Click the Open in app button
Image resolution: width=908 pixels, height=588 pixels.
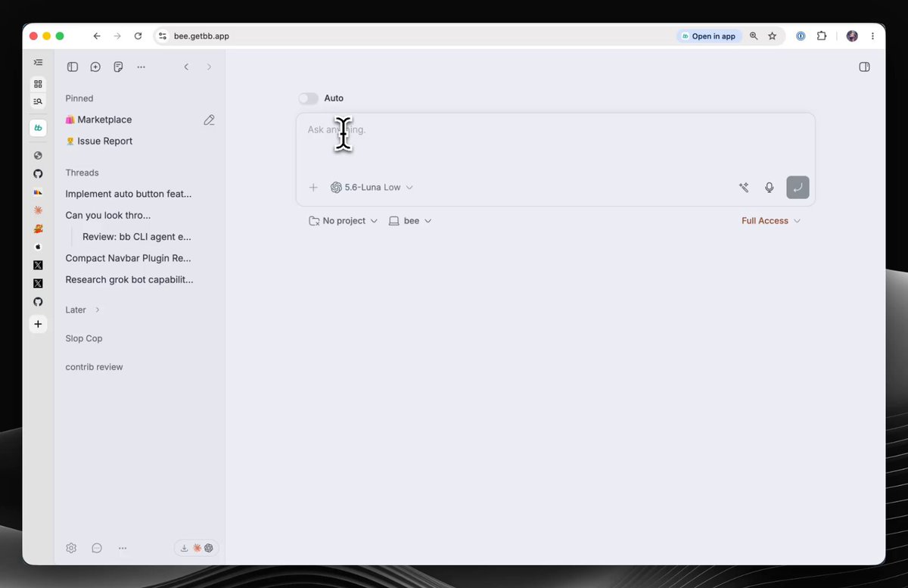click(x=707, y=36)
